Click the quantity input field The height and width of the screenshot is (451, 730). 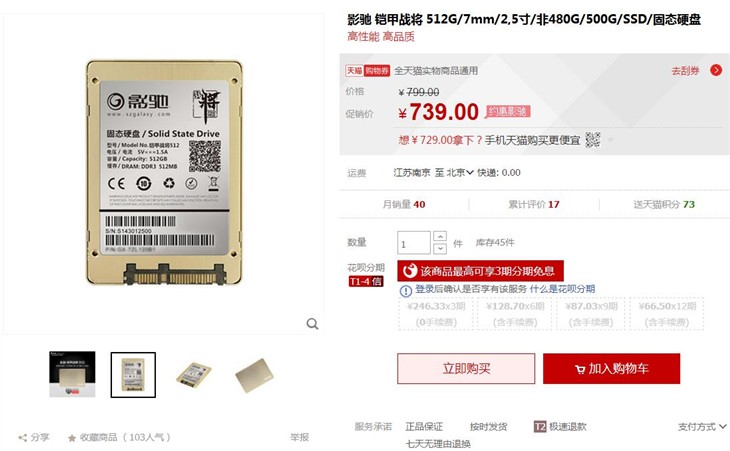[413, 243]
